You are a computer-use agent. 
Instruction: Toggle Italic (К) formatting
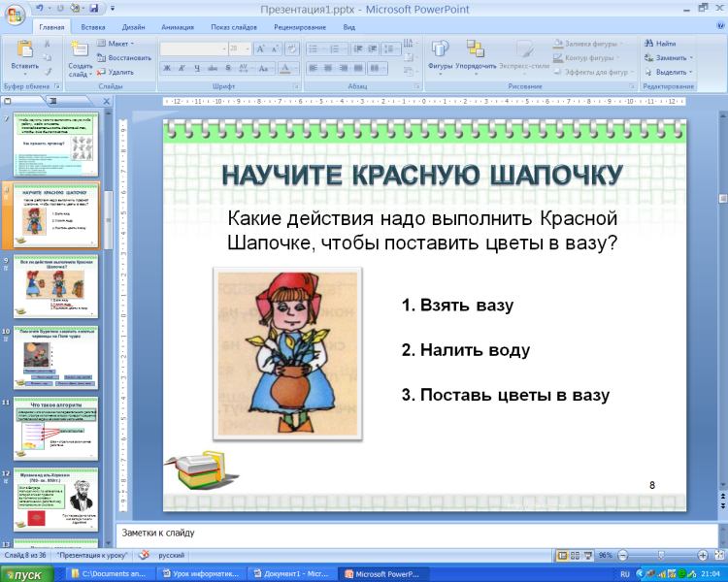182,68
